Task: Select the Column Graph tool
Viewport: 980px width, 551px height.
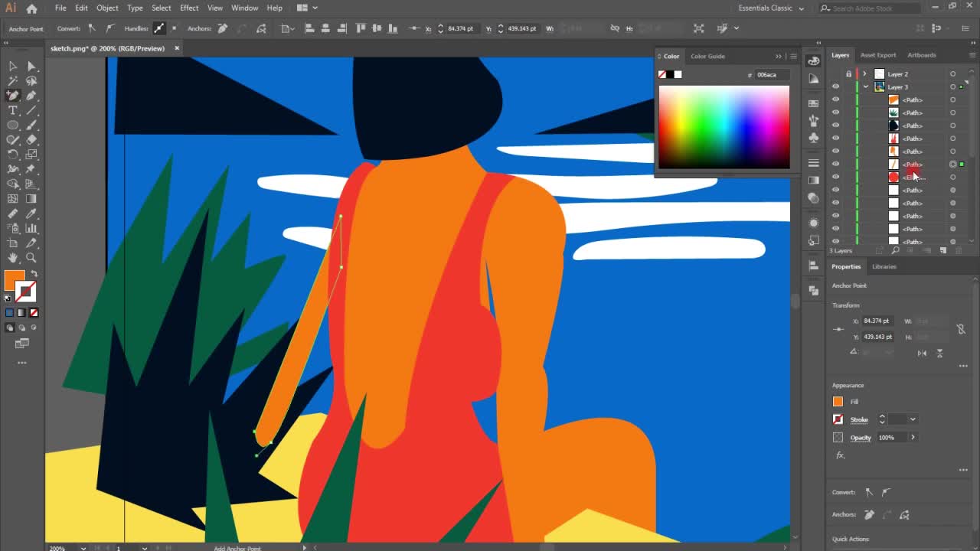Action: pos(31,228)
